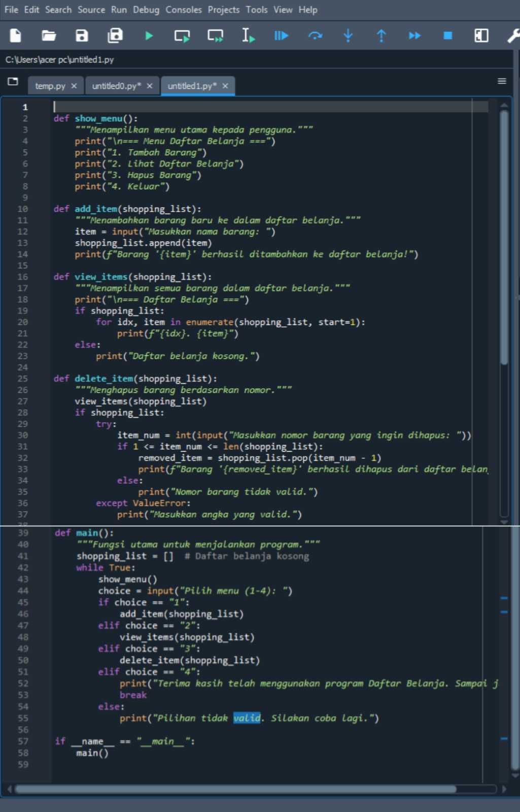Switch to the untitled0.py* tab
Viewport: 520px width, 812px height.
[x=117, y=86]
